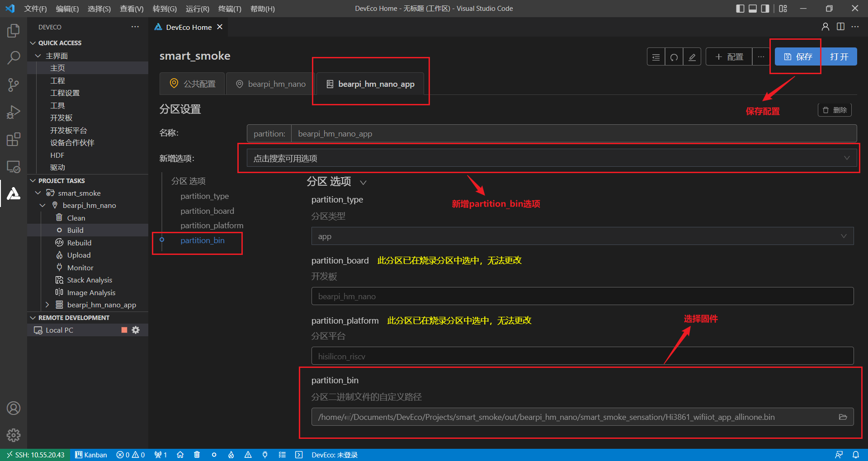The image size is (868, 461).
Task: Close the DevEco Home editor tab
Action: click(x=220, y=27)
